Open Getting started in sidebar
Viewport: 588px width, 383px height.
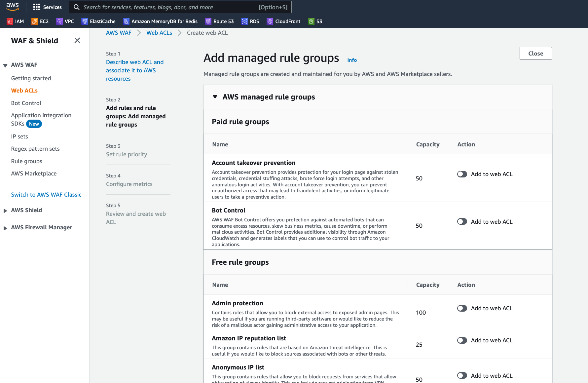pyautogui.click(x=31, y=78)
